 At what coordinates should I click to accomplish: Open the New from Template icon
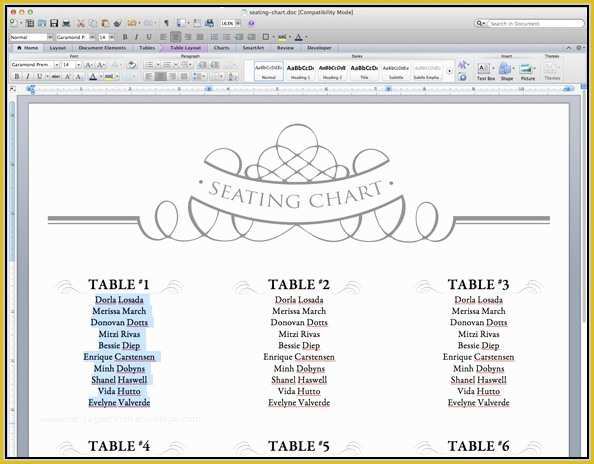pos(30,23)
